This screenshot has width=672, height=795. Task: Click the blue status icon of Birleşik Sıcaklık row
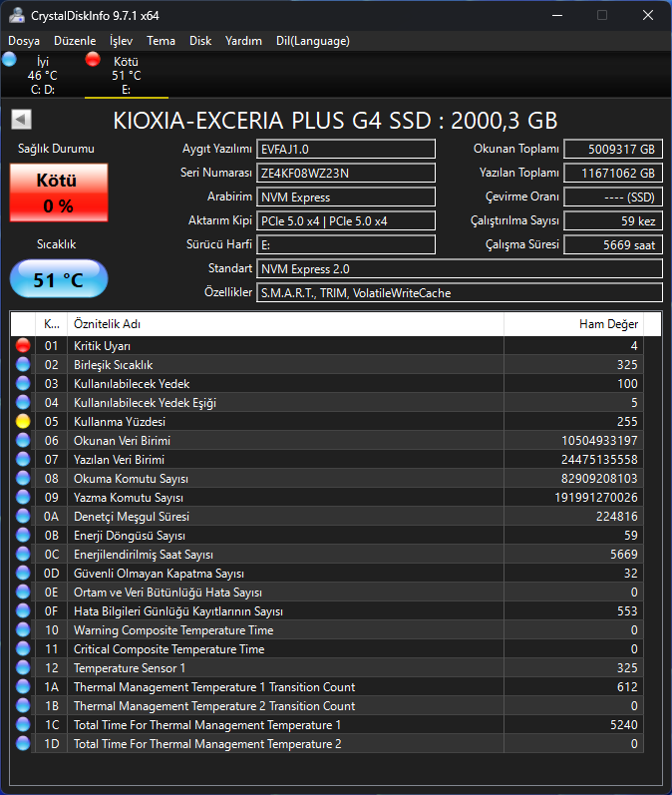[23, 364]
